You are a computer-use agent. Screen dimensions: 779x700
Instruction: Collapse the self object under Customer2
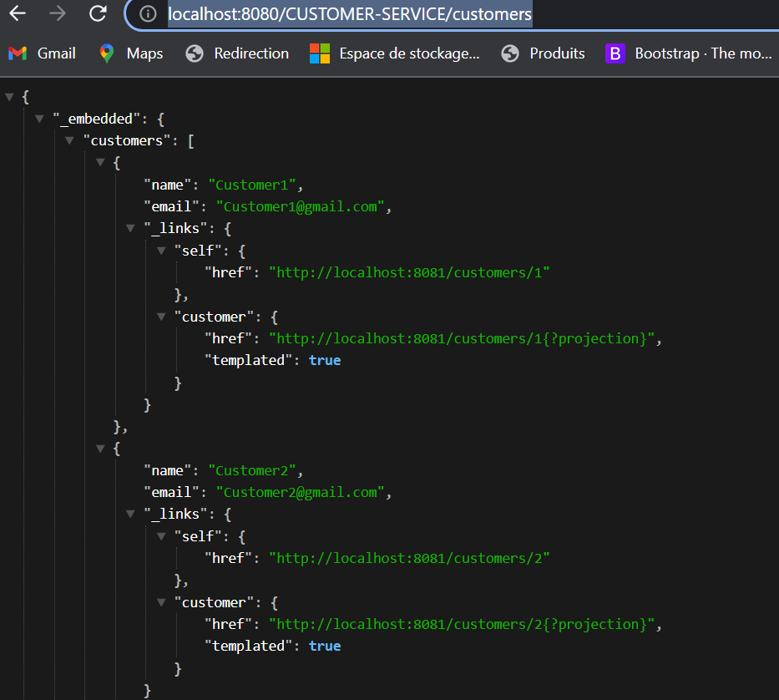160,535
